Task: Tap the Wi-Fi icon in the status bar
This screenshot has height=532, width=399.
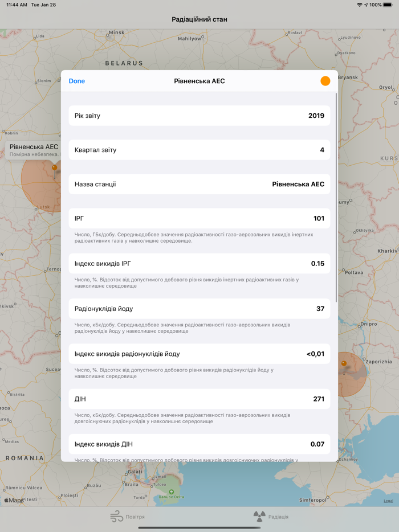Action: pos(360,5)
